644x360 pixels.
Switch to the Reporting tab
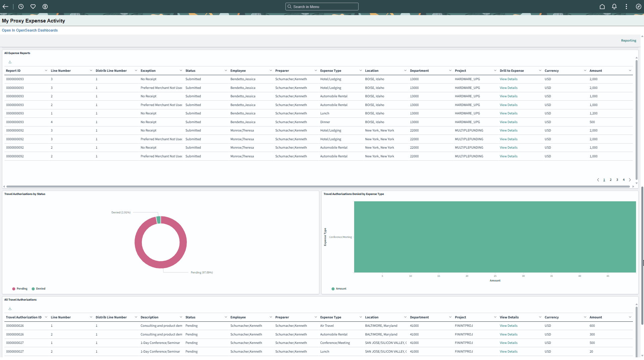tap(629, 40)
